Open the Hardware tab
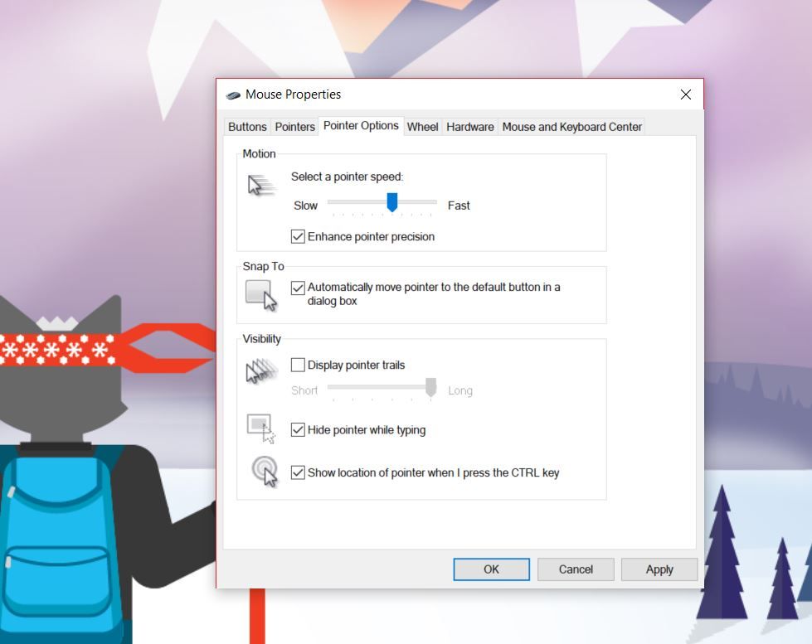812x644 pixels. 469,126
